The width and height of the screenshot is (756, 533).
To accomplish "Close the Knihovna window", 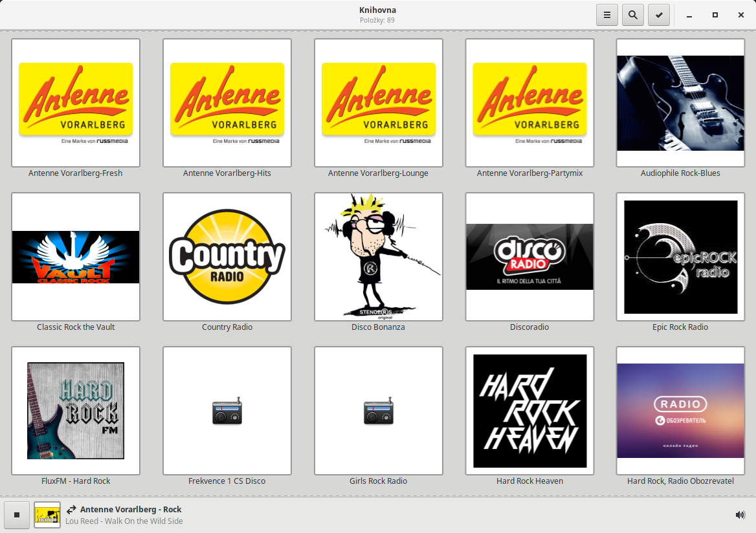I will [x=741, y=16].
